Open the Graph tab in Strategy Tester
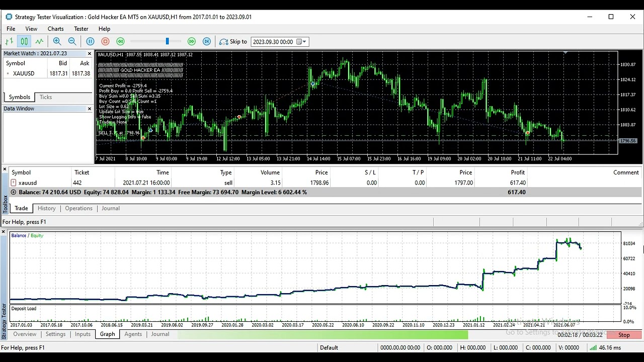 click(x=107, y=334)
